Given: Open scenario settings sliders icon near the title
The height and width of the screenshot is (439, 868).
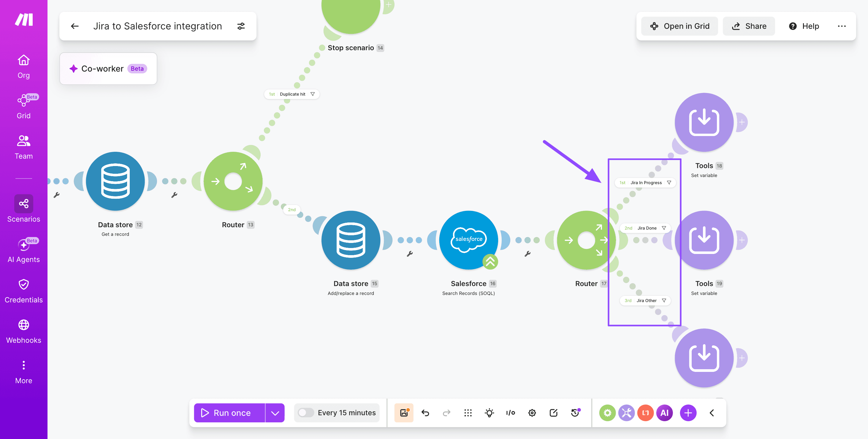Looking at the screenshot, I should coord(241,26).
